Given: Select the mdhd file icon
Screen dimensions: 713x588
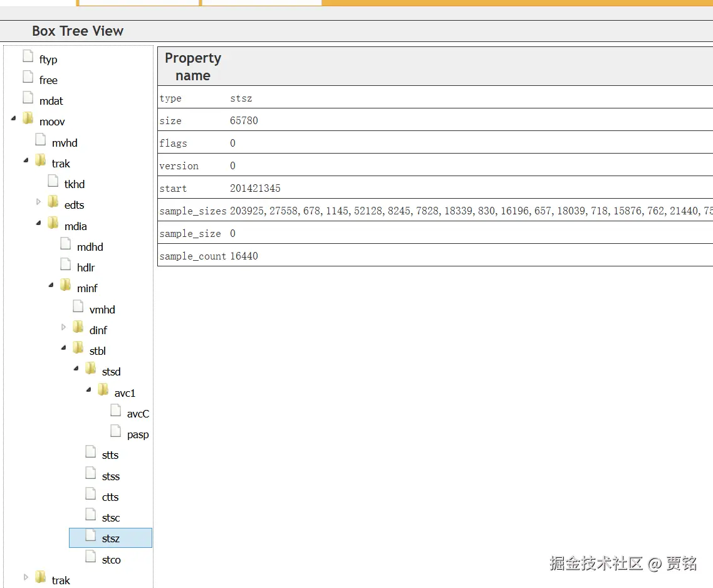Looking at the screenshot, I should coord(66,243).
